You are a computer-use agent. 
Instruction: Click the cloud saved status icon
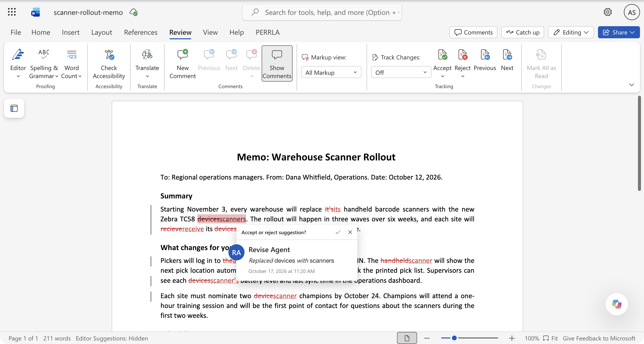coord(134,12)
